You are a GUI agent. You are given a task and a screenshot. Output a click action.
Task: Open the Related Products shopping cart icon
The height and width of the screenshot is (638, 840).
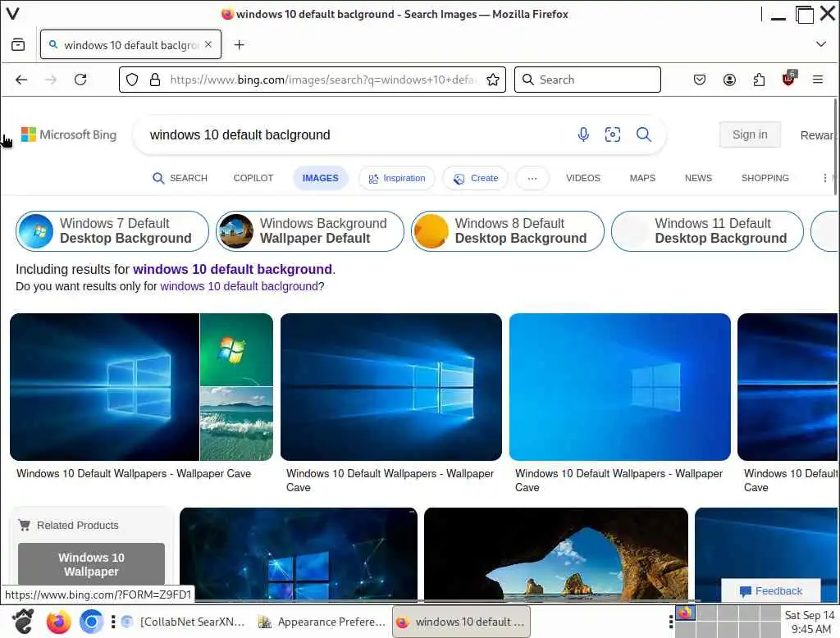pyautogui.click(x=24, y=525)
